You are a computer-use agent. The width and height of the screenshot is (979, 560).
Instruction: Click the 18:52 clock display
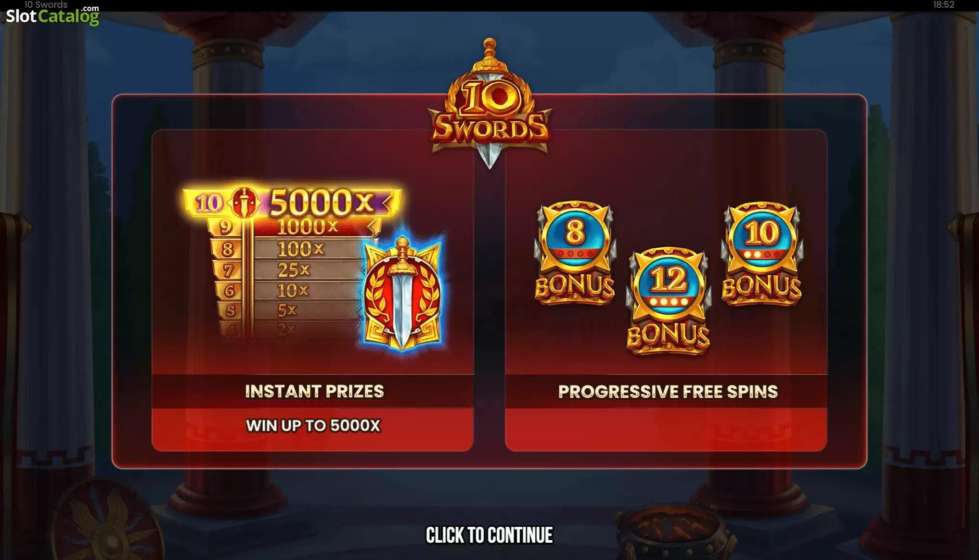tap(943, 5)
